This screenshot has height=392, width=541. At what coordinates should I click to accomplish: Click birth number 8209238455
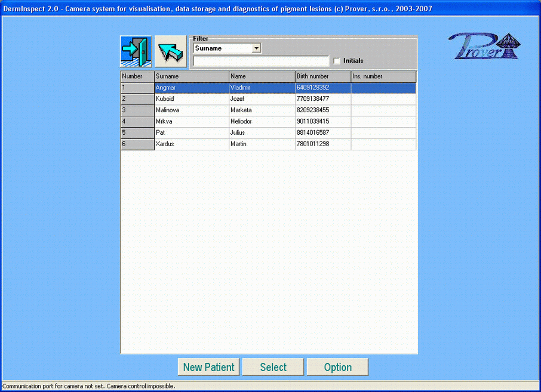(313, 110)
